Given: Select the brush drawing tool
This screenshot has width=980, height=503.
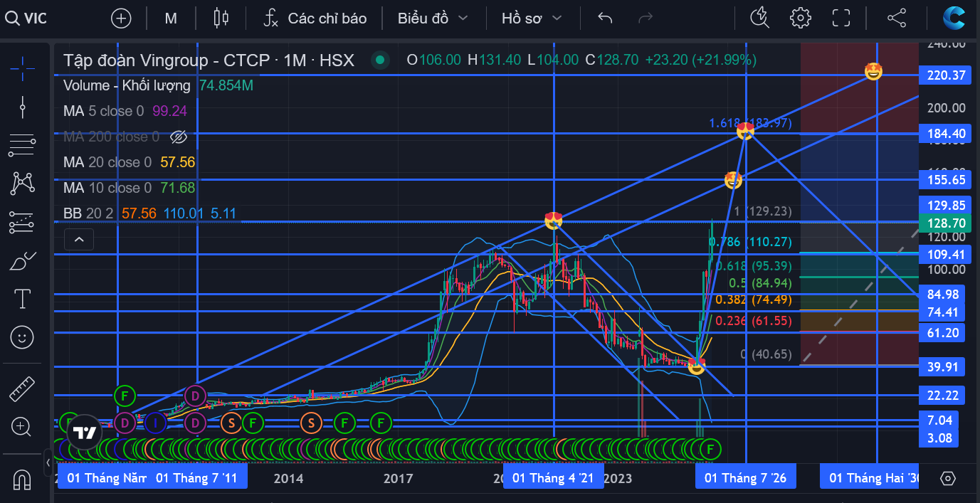Looking at the screenshot, I should (22, 261).
